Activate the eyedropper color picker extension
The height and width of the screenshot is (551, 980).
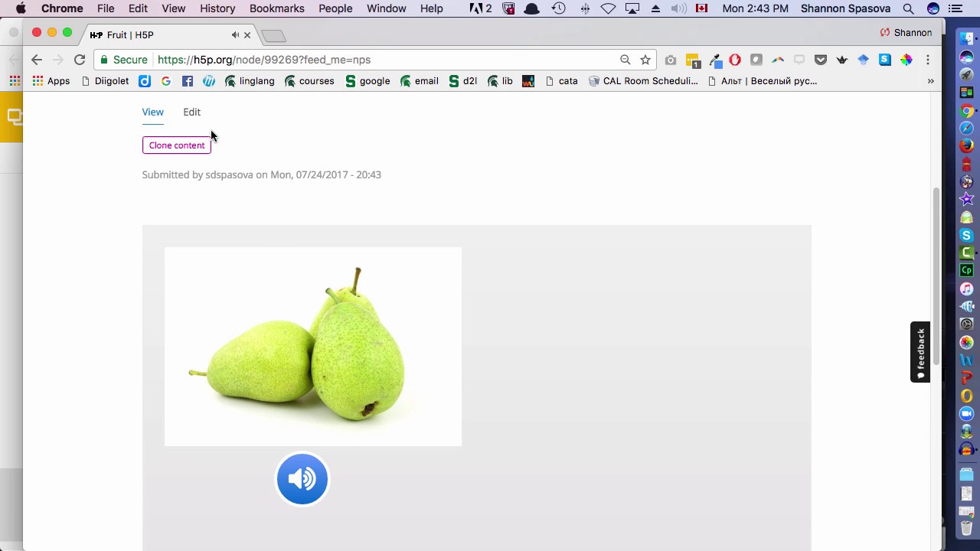click(x=714, y=60)
